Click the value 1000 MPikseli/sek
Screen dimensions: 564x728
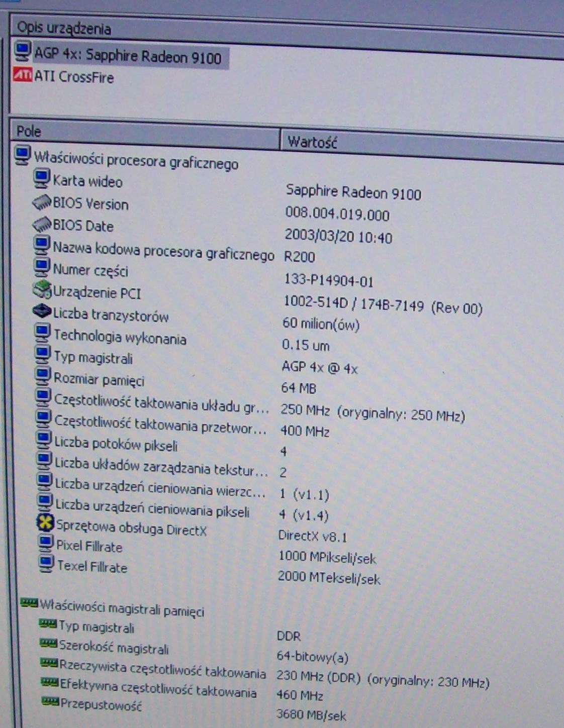point(327,557)
